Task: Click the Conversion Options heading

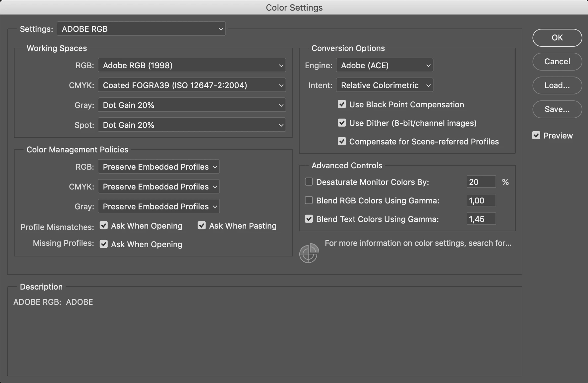Action: (x=348, y=48)
